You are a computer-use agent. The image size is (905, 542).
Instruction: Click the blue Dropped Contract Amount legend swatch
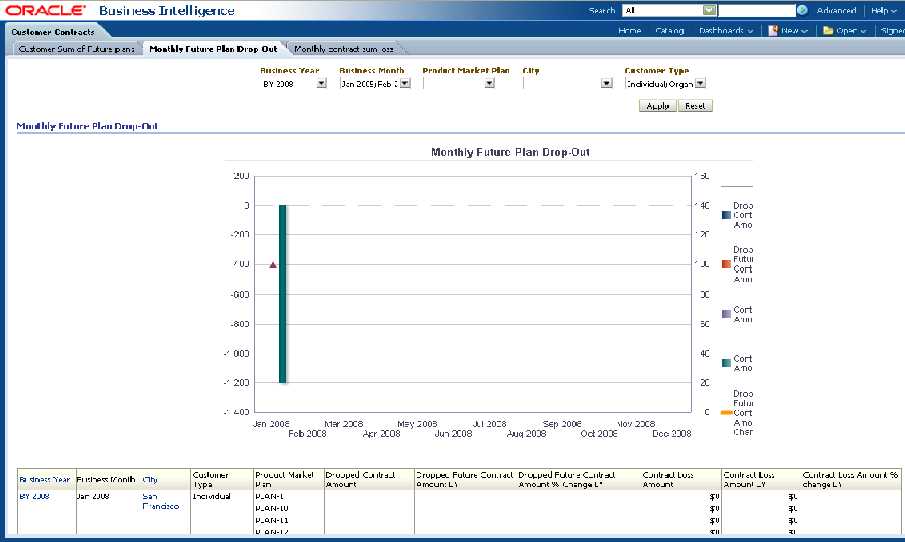coord(727,215)
